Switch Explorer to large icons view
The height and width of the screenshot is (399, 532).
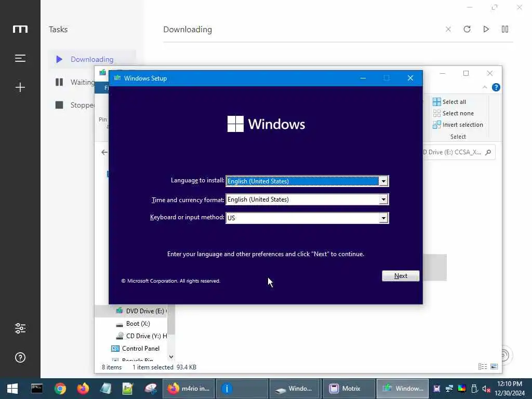pos(494,366)
